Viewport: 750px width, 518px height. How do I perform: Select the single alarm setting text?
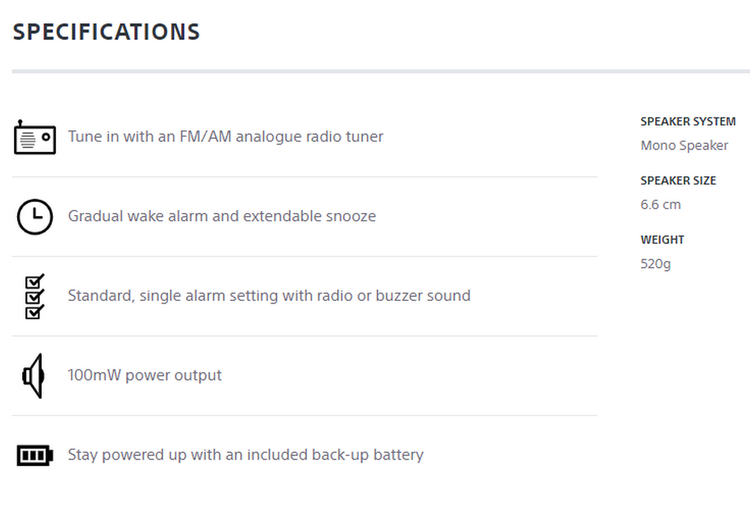tap(269, 296)
